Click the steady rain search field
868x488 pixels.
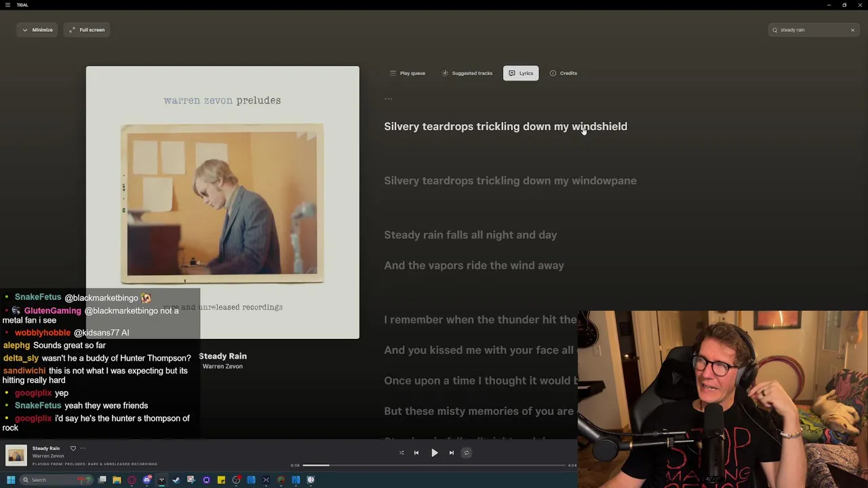coord(814,30)
